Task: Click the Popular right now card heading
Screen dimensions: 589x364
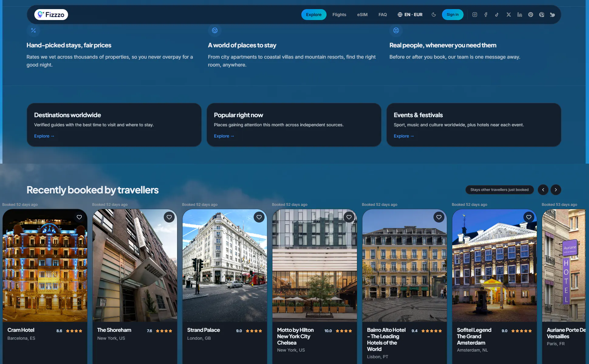Action: point(238,115)
